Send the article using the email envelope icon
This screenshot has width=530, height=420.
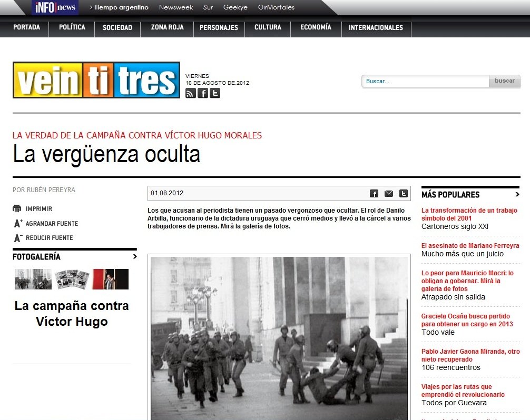click(x=389, y=193)
